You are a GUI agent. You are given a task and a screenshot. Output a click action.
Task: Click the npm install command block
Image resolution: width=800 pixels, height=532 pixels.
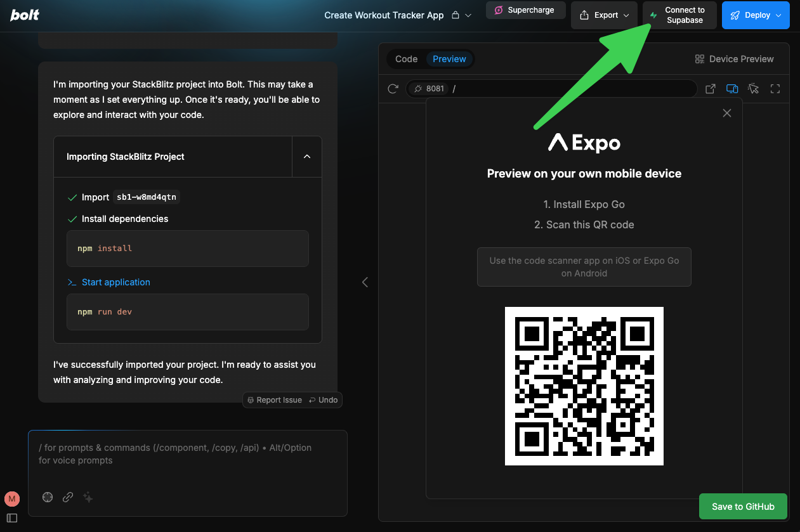point(188,249)
